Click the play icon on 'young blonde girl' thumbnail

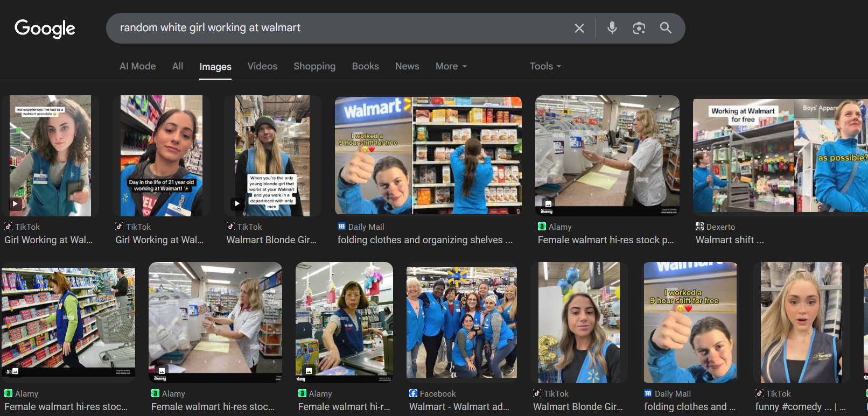coord(237,203)
